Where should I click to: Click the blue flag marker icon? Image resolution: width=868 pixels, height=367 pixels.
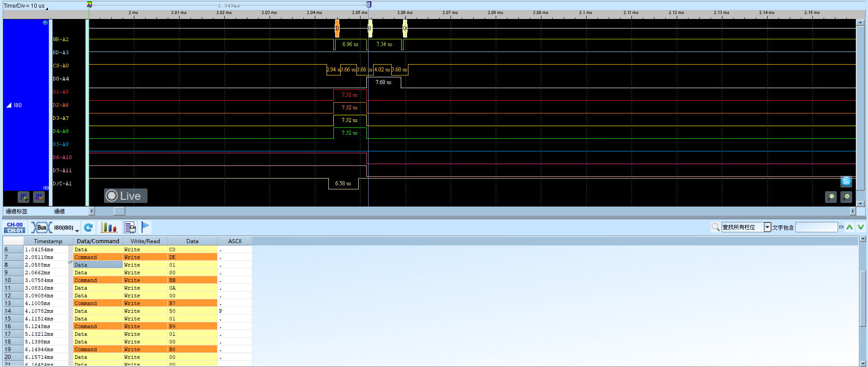click(x=145, y=227)
